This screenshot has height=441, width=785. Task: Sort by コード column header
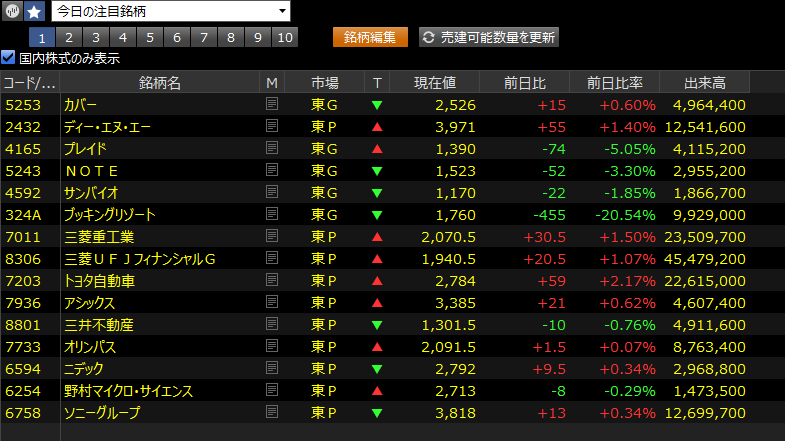[x=30, y=83]
